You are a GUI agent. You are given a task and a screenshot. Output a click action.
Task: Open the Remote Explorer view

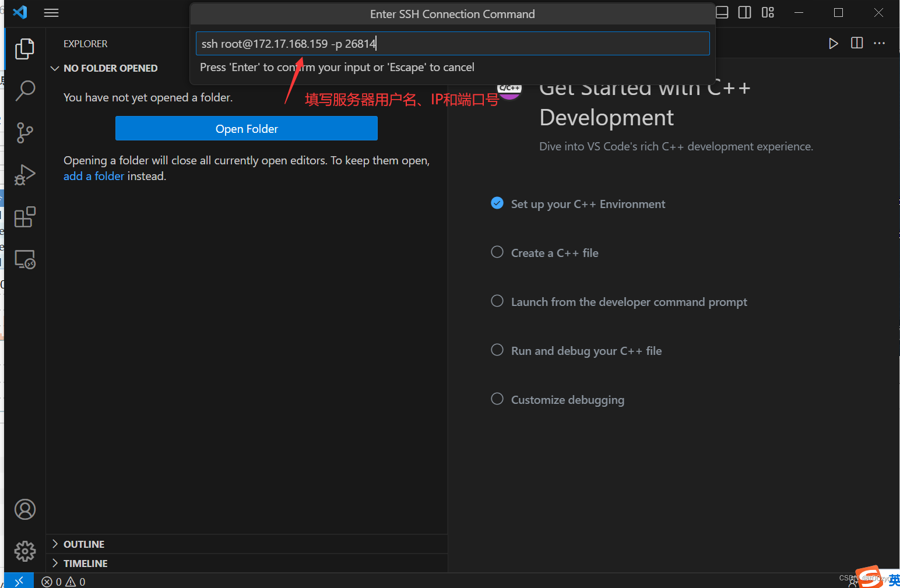24,259
